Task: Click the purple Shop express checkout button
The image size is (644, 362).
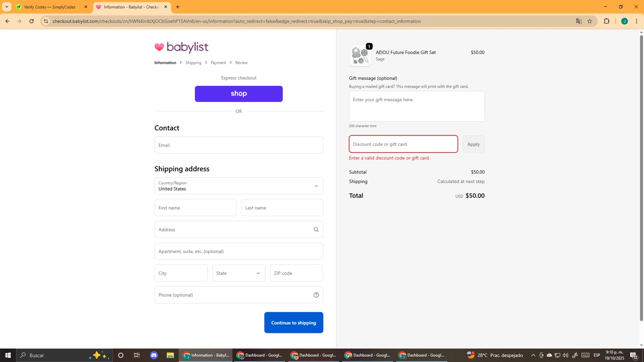Action: (238, 94)
